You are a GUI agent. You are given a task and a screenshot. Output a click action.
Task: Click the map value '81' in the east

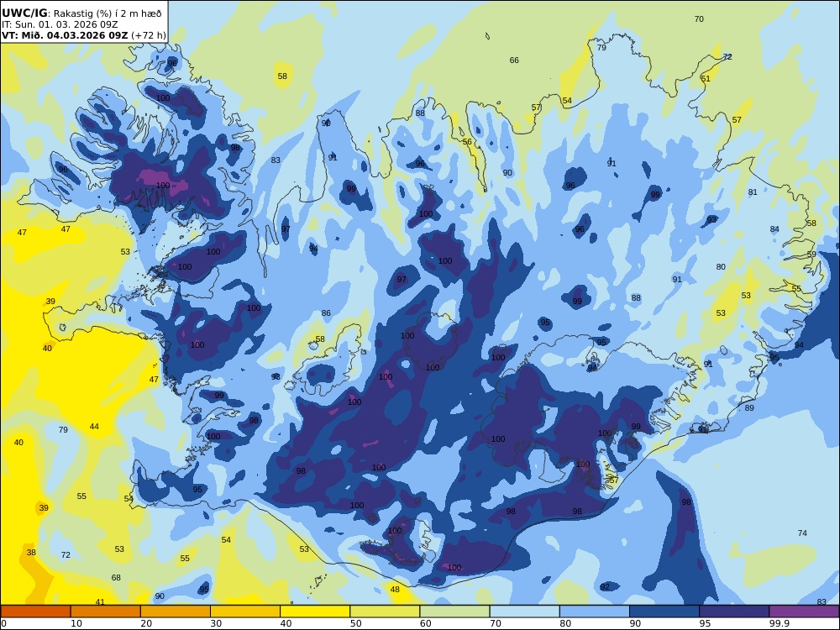[x=753, y=192]
